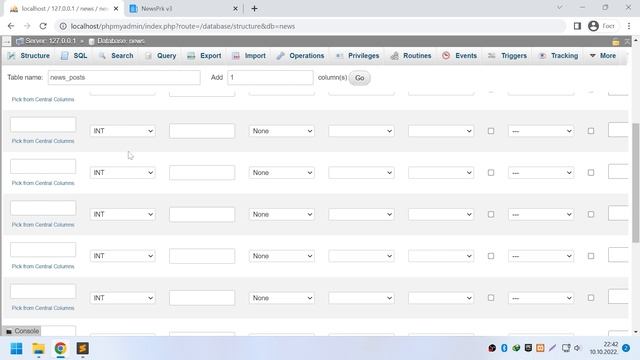Click the scrollbar down arrow
This screenshot has height=360, width=640.
[636, 332]
